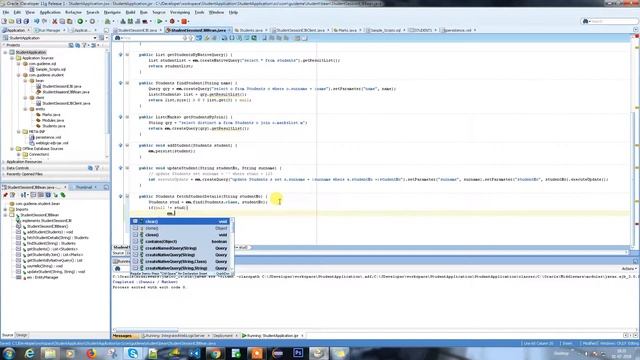The height and width of the screenshot is (360, 640).
Task: Open the File menu
Action: tap(6, 12)
